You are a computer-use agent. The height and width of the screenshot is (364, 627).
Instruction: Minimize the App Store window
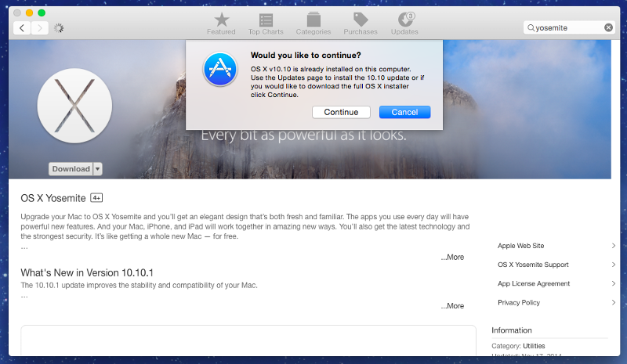point(29,13)
